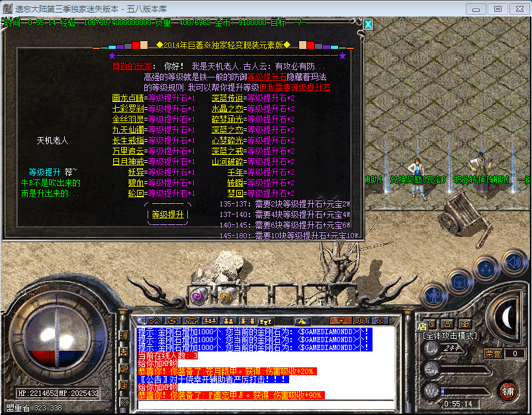Click the two-people chat toolbar icon
This screenshot has height=415, width=532.
(x=229, y=320)
